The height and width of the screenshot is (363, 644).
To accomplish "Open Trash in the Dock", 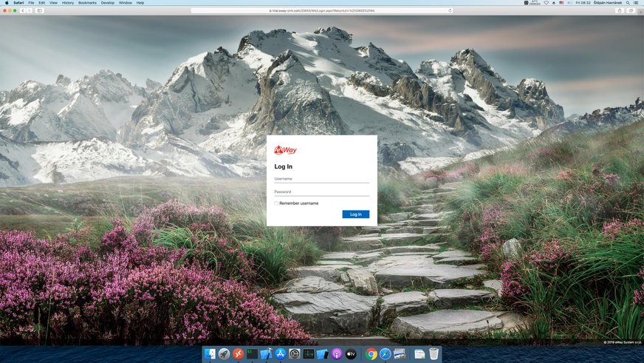I will coord(434,354).
